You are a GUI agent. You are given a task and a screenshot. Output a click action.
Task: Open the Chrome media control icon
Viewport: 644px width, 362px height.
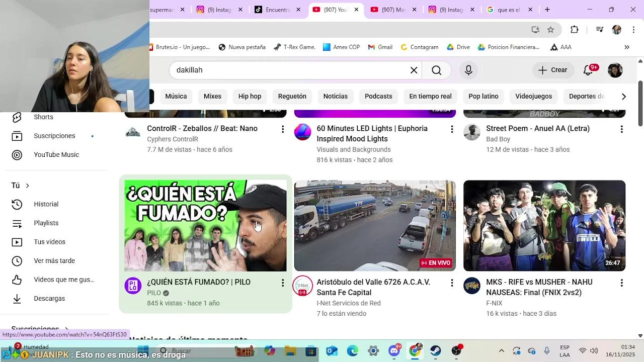pos(599,30)
